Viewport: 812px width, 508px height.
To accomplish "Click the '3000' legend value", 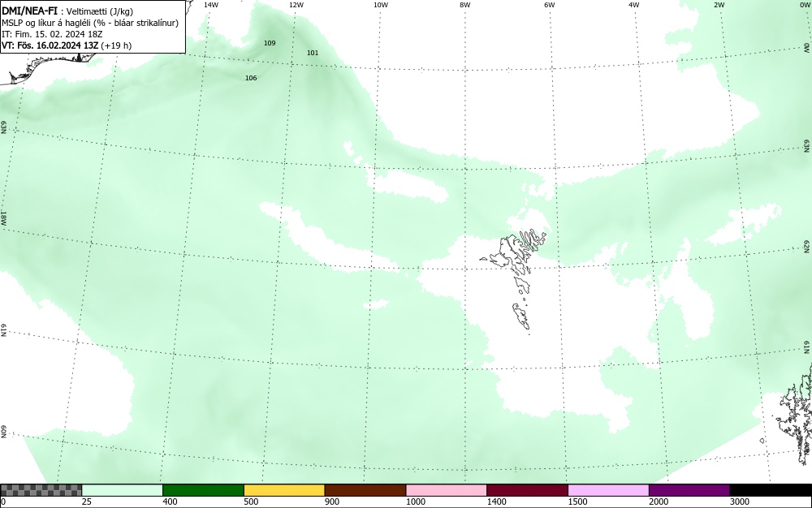I will point(740,502).
